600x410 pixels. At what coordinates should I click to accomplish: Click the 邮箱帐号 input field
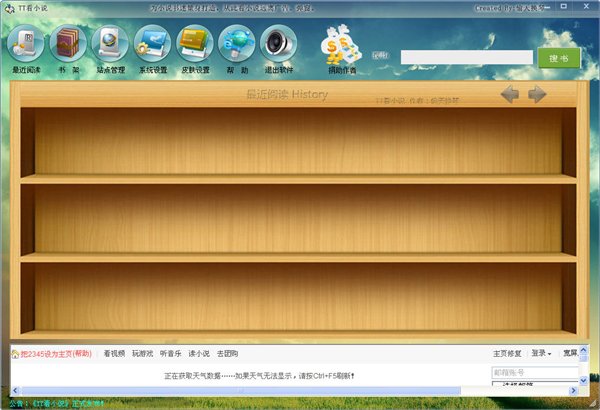click(x=535, y=372)
